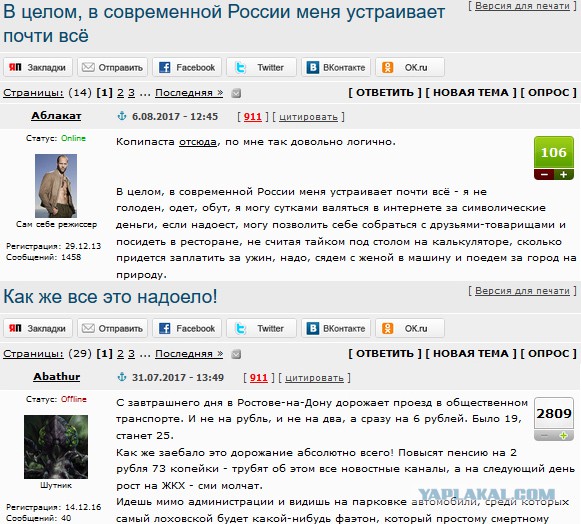This screenshot has height=524, width=581.
Task: Click Отправить button under 'Как же все это надоело!'
Action: 112,328
